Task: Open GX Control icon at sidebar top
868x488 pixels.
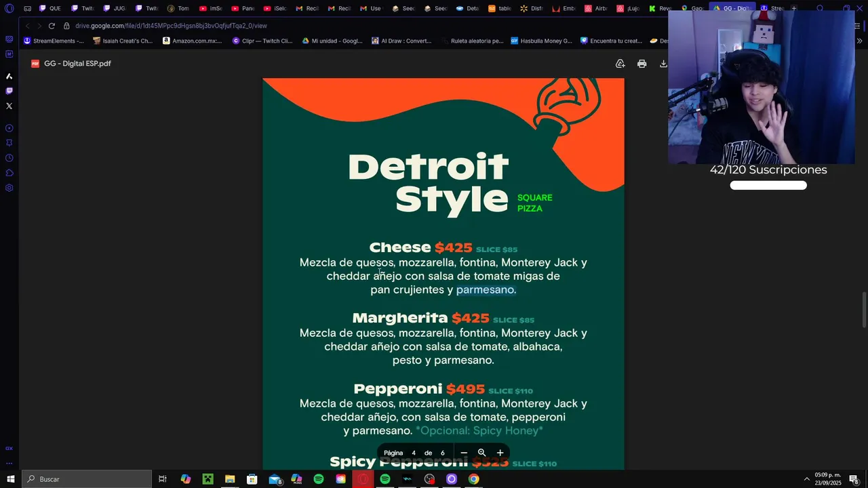Action: [9, 39]
